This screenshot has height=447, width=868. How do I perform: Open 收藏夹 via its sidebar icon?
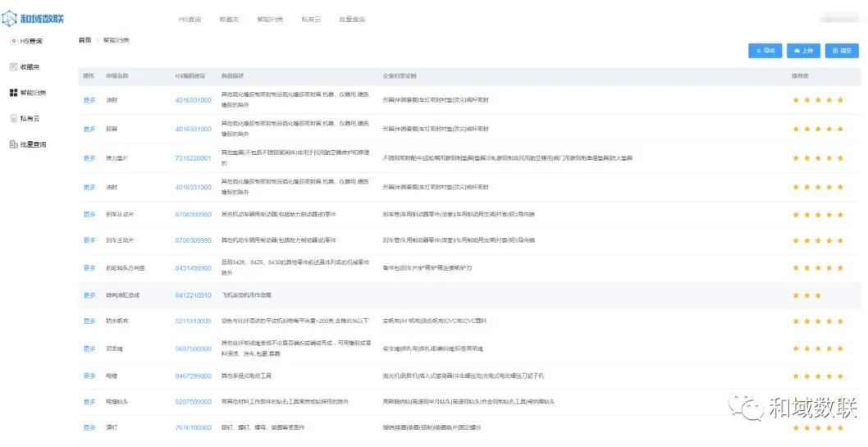pos(14,67)
